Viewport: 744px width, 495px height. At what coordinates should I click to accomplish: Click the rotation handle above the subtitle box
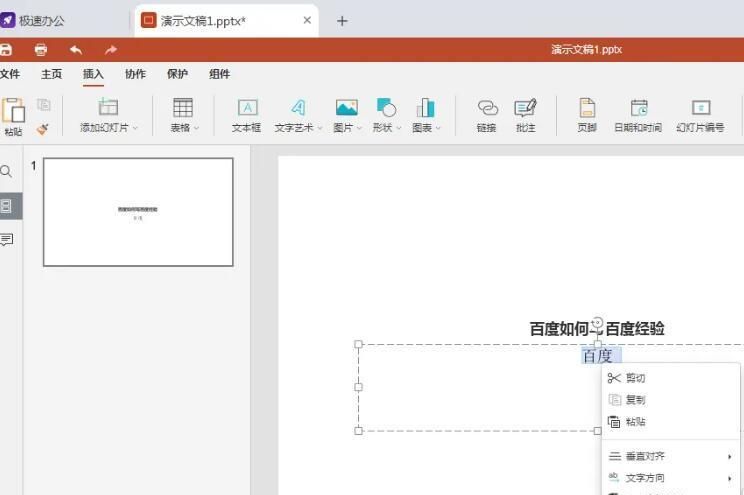(x=598, y=322)
